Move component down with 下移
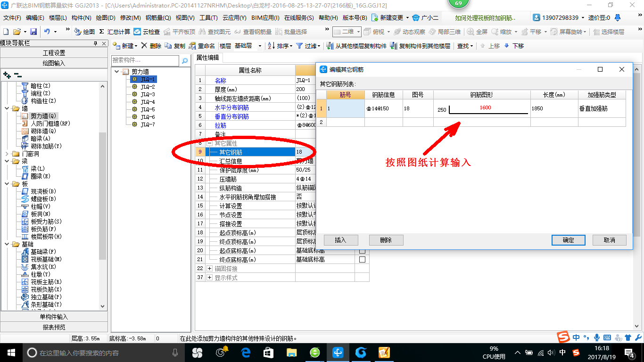The height and width of the screenshot is (362, 644). (514, 46)
